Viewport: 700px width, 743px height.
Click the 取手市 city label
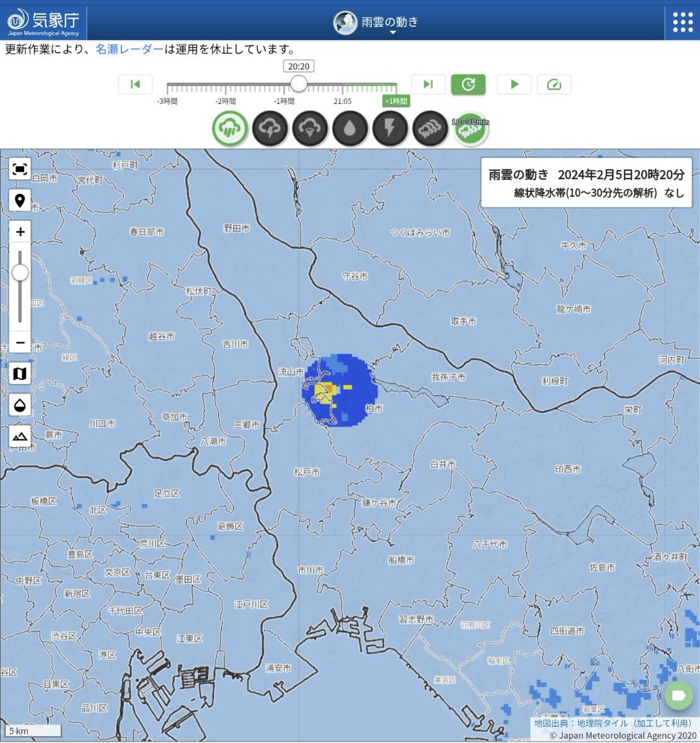click(x=463, y=321)
